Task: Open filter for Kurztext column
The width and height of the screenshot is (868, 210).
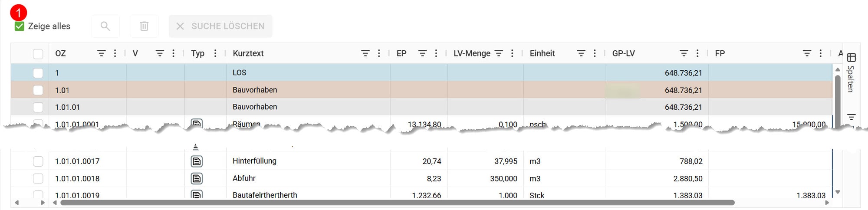Action: tap(365, 53)
